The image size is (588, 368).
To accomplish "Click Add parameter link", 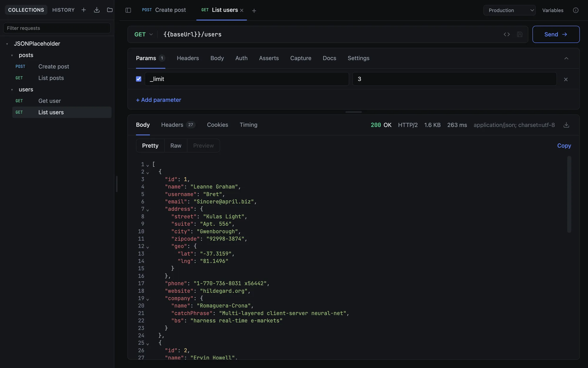I will (158, 100).
